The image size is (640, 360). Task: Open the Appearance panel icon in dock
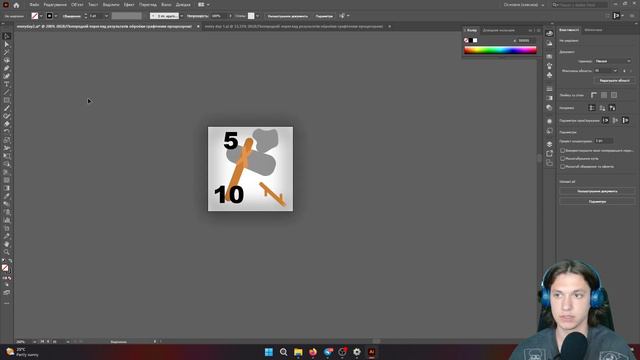[549, 121]
